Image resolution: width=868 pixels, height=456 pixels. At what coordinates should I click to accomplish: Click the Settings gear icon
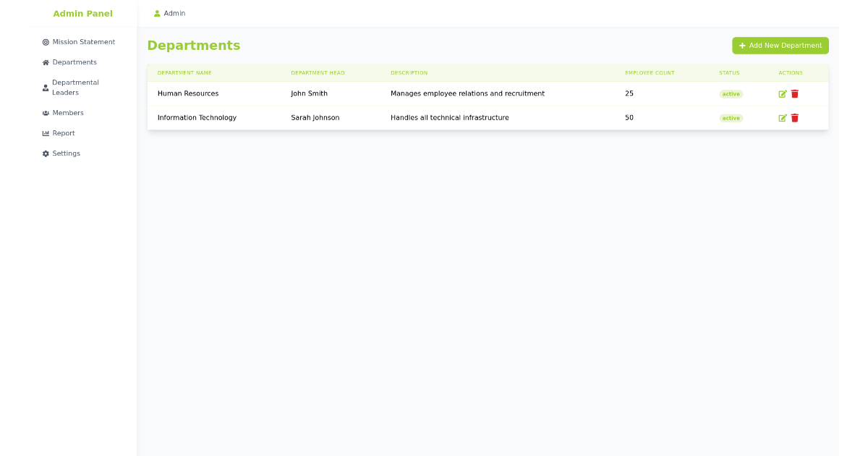tap(46, 153)
